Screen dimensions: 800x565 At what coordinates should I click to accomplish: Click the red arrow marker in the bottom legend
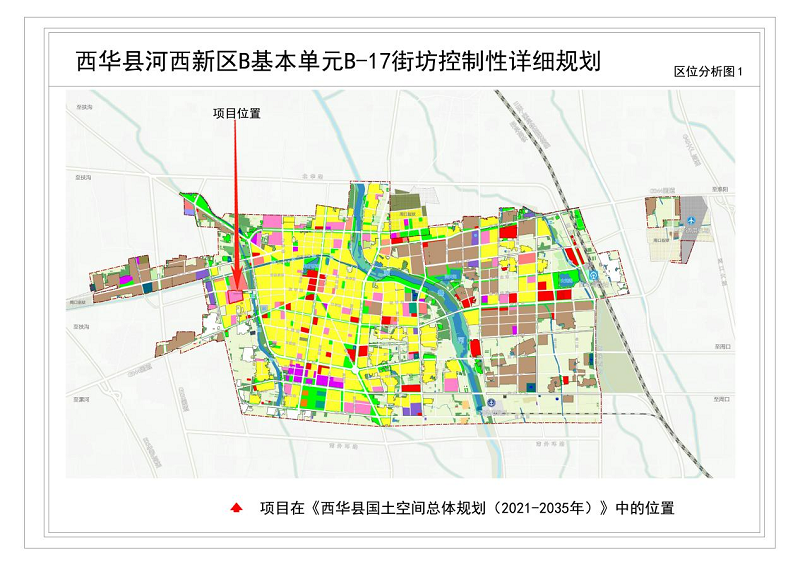236,508
